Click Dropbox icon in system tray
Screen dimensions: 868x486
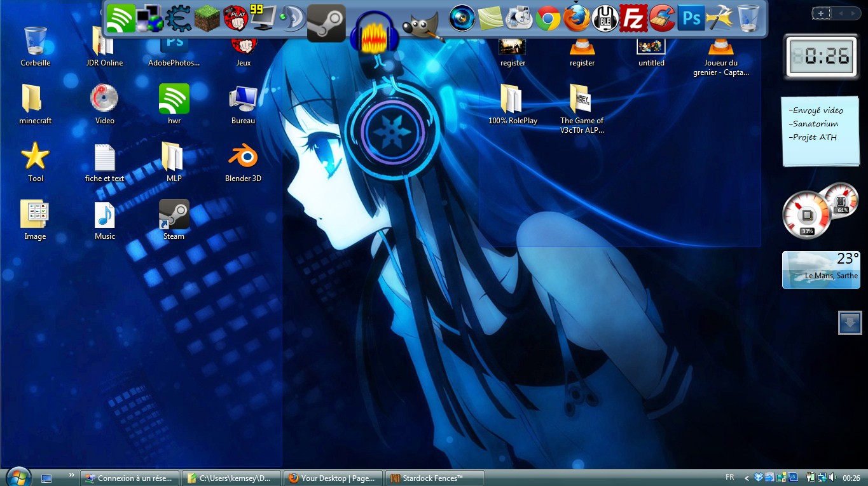(758, 477)
